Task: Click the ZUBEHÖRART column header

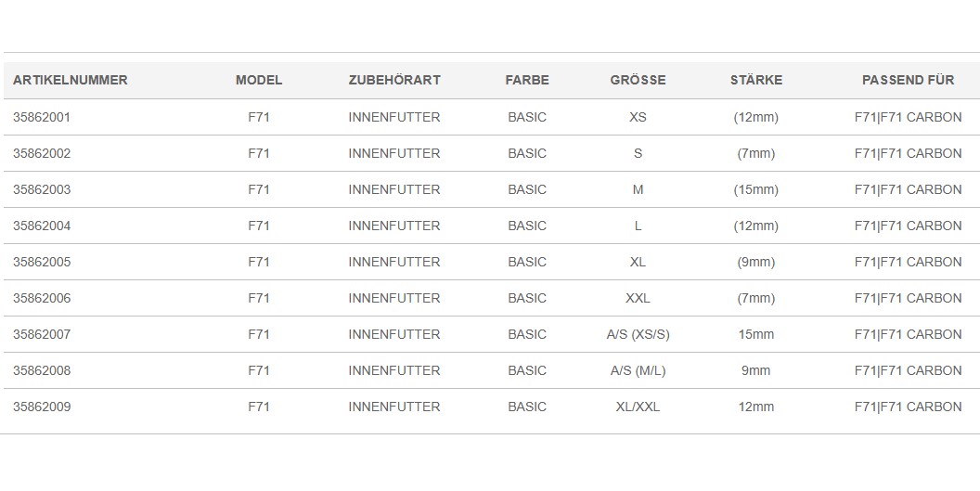Action: pyautogui.click(x=394, y=80)
